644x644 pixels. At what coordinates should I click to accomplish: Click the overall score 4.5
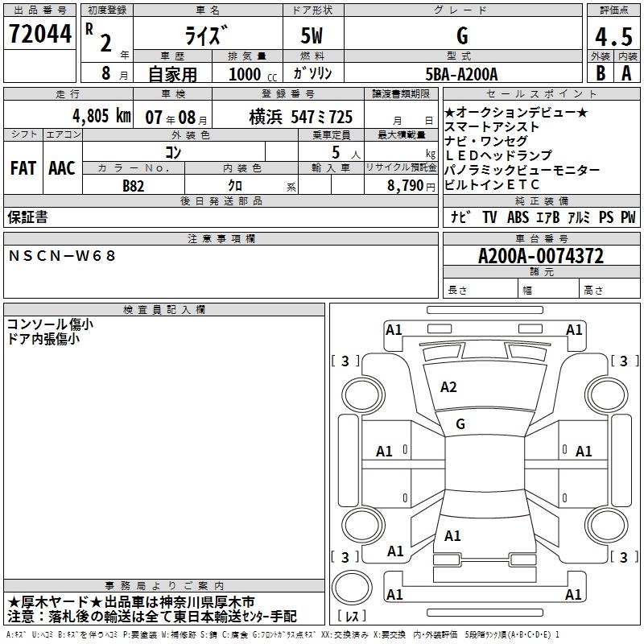point(613,37)
